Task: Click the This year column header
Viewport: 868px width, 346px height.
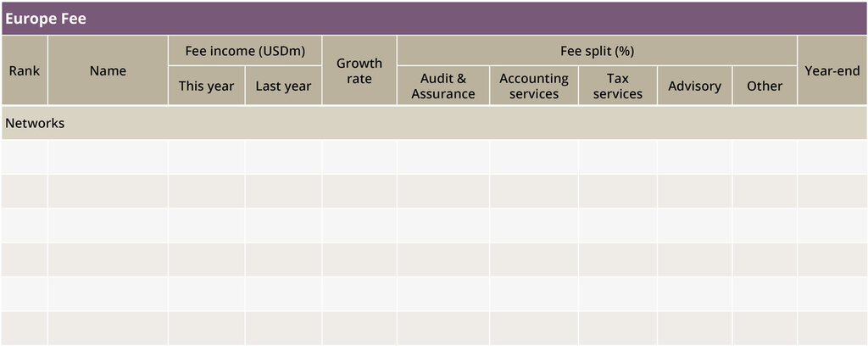Action: tap(206, 86)
